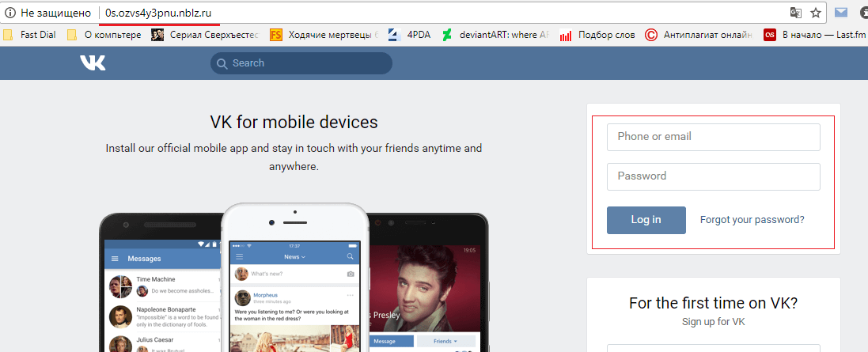Click the VK Search field
This screenshot has height=352, width=868.
pos(301,63)
